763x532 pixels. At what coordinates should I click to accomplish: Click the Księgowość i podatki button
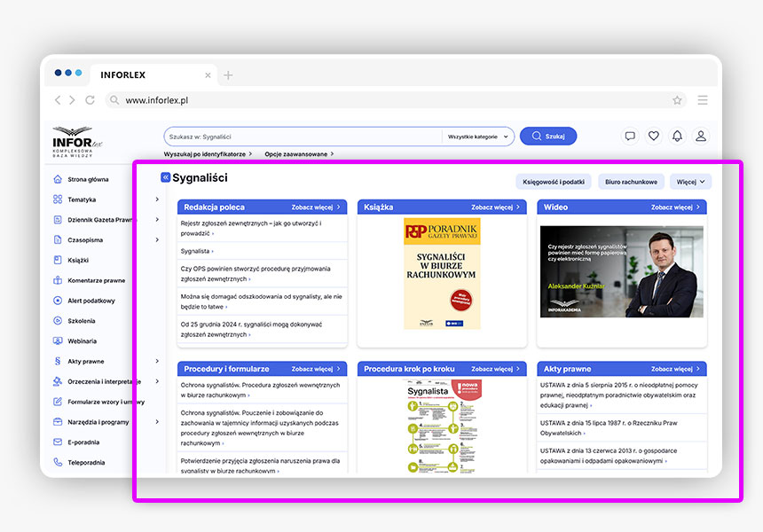point(554,182)
